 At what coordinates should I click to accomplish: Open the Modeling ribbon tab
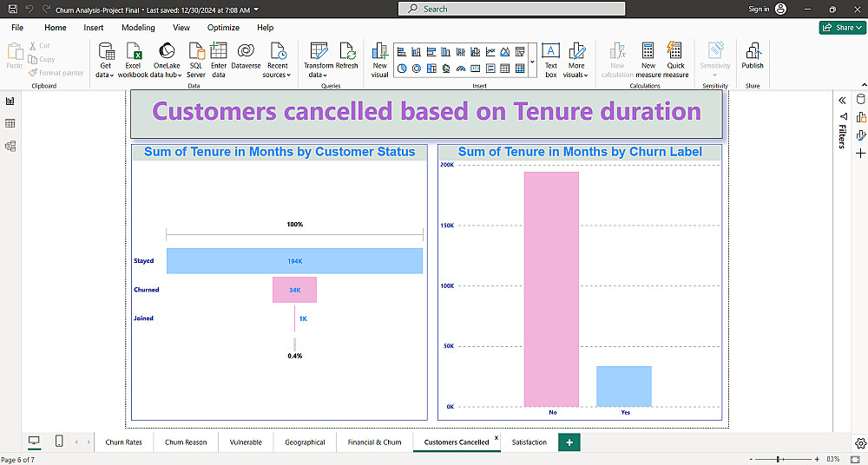click(x=138, y=28)
